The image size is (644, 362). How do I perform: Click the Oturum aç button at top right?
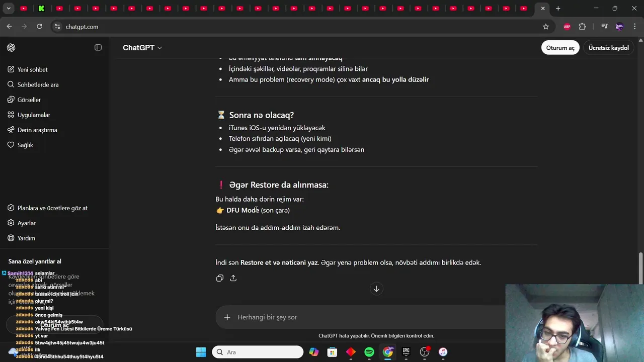pyautogui.click(x=560, y=48)
